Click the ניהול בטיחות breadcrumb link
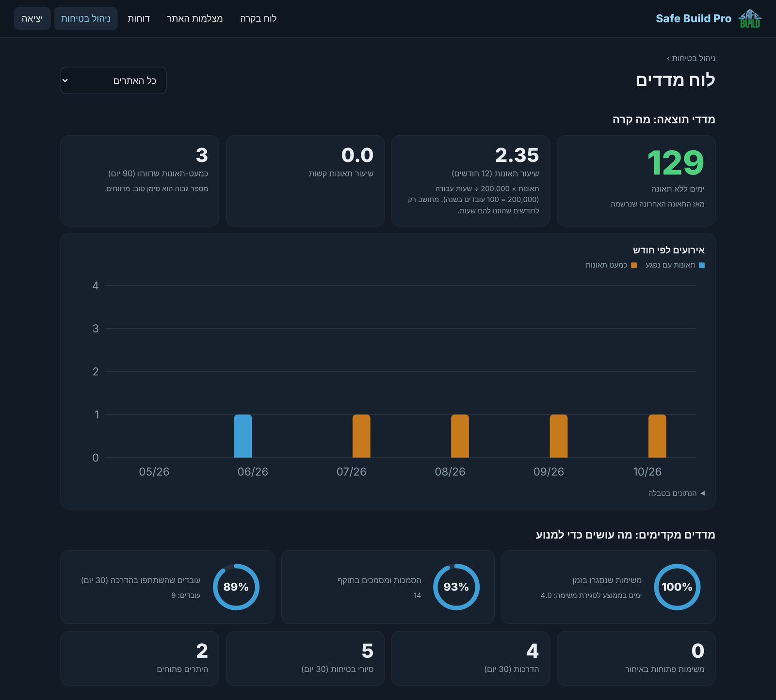The height and width of the screenshot is (700, 776). (694, 58)
